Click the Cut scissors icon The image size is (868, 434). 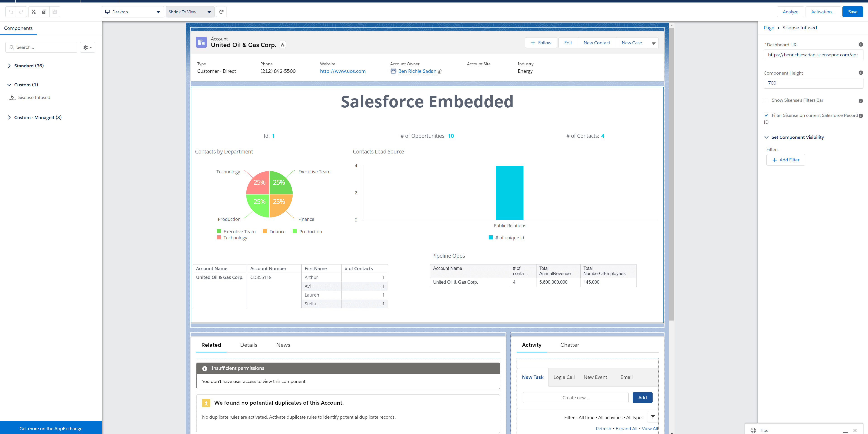[x=33, y=12]
